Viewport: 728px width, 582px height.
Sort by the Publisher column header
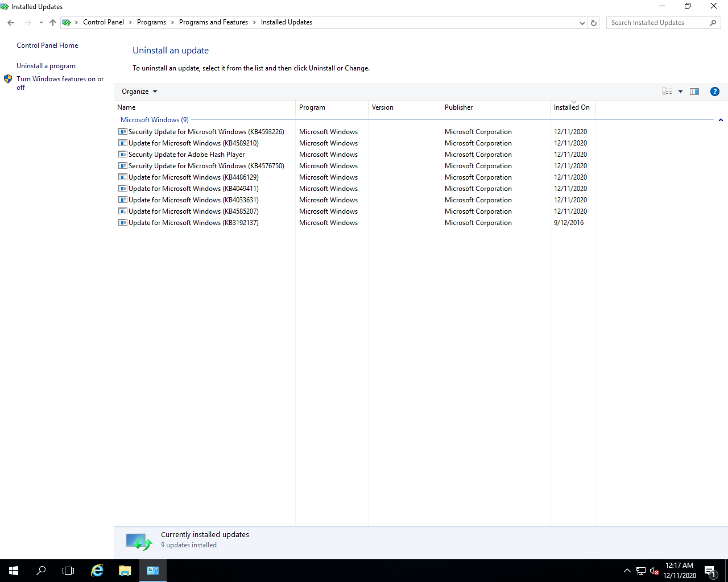click(495, 107)
